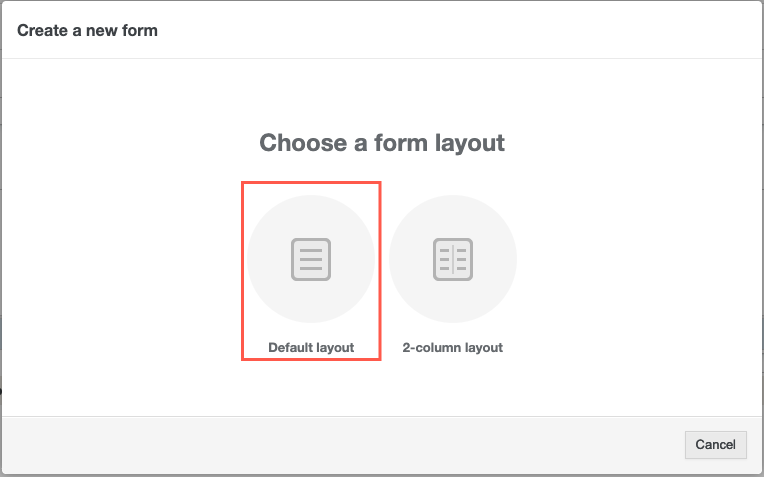
Task: Click the center divider of the 2-column icon
Action: pyautogui.click(x=453, y=260)
